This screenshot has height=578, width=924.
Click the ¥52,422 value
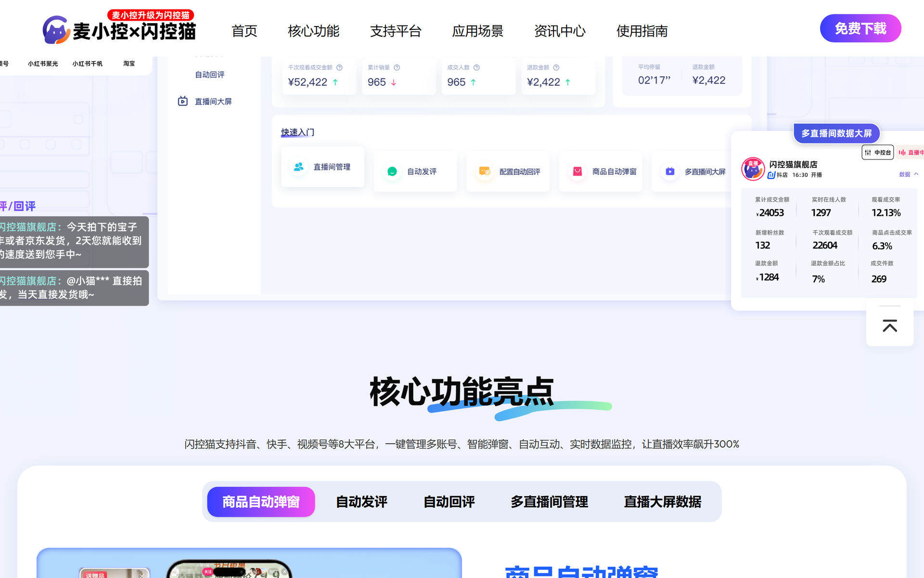308,82
